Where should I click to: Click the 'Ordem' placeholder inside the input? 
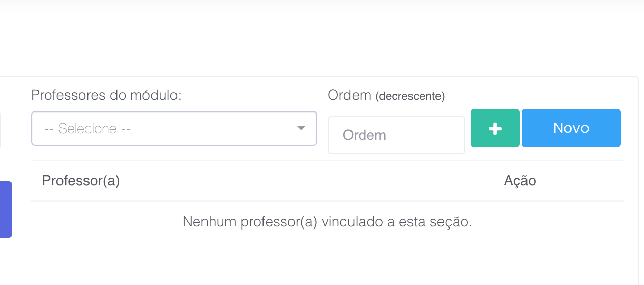tap(364, 135)
